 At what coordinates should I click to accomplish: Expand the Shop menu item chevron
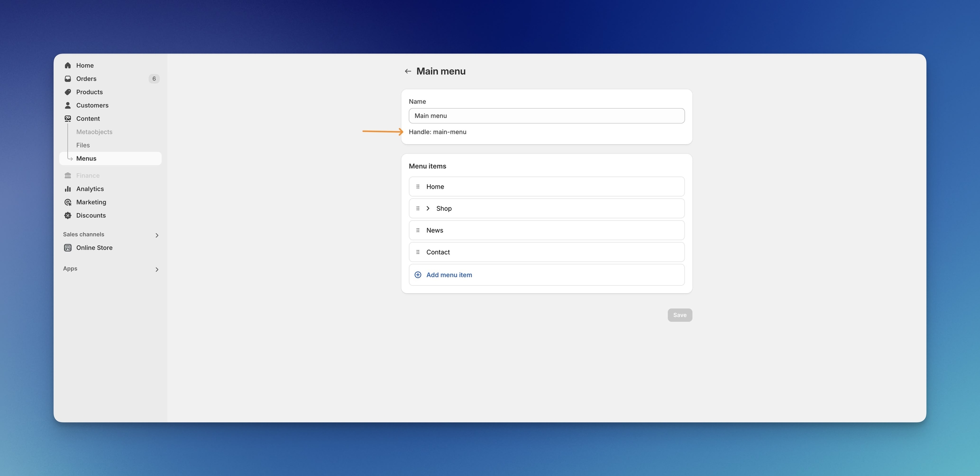pyautogui.click(x=428, y=209)
